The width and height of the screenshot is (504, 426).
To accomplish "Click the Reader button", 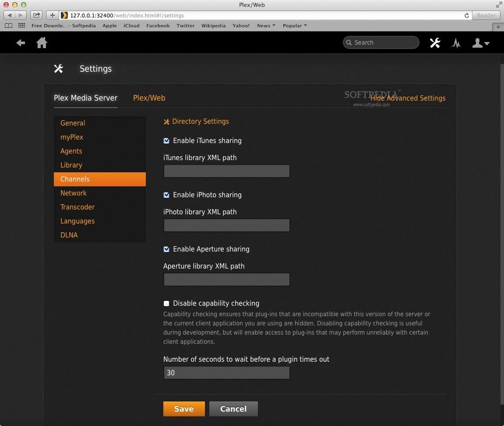I will [x=486, y=15].
